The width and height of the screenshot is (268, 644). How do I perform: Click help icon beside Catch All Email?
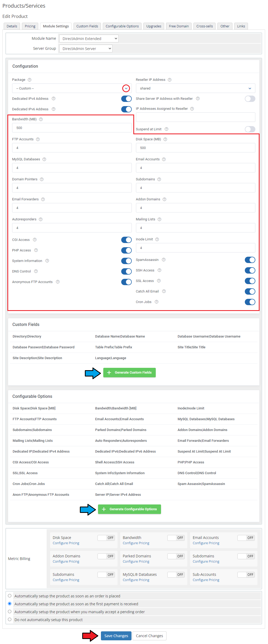pyautogui.click(x=164, y=291)
